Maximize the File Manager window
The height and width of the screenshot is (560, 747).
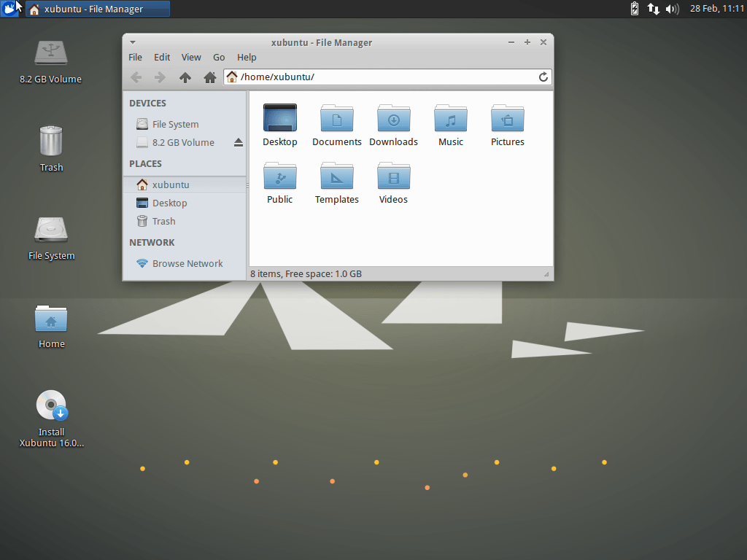click(527, 42)
